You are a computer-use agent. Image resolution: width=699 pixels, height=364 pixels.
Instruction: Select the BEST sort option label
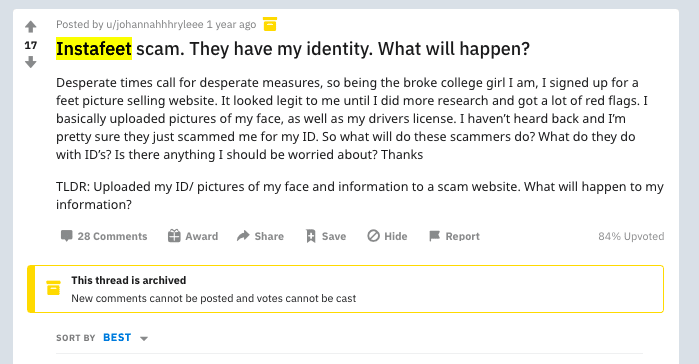click(117, 338)
